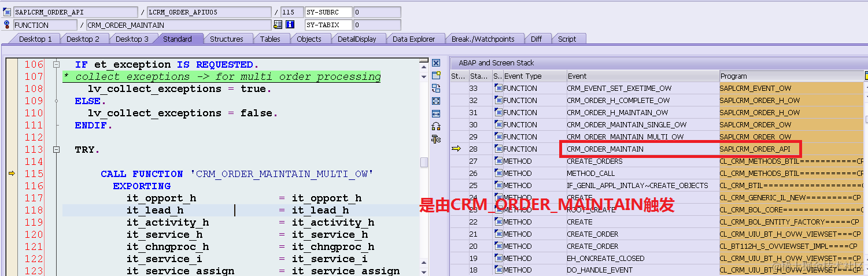Open the Data Explorer tab
868x276 pixels.
click(413, 39)
